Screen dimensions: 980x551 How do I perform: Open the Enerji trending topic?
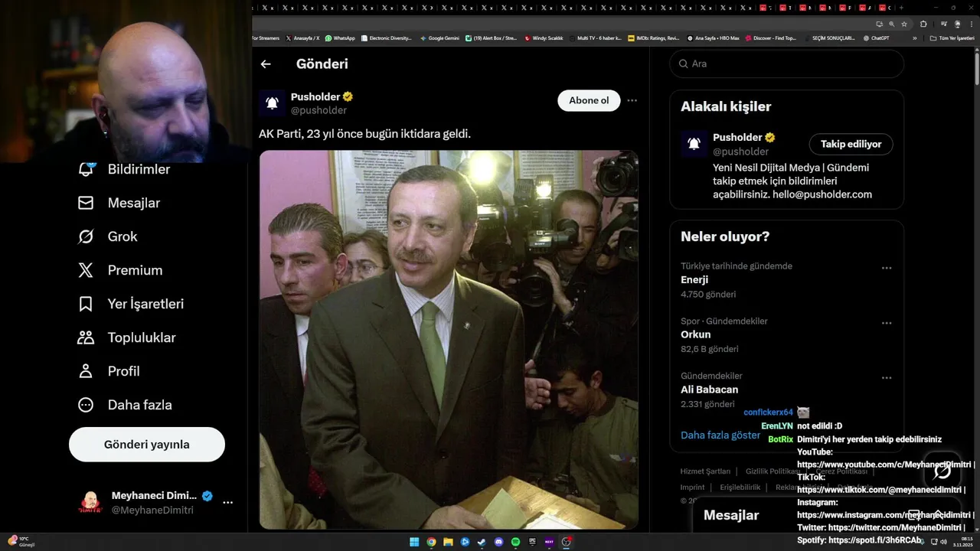point(694,280)
